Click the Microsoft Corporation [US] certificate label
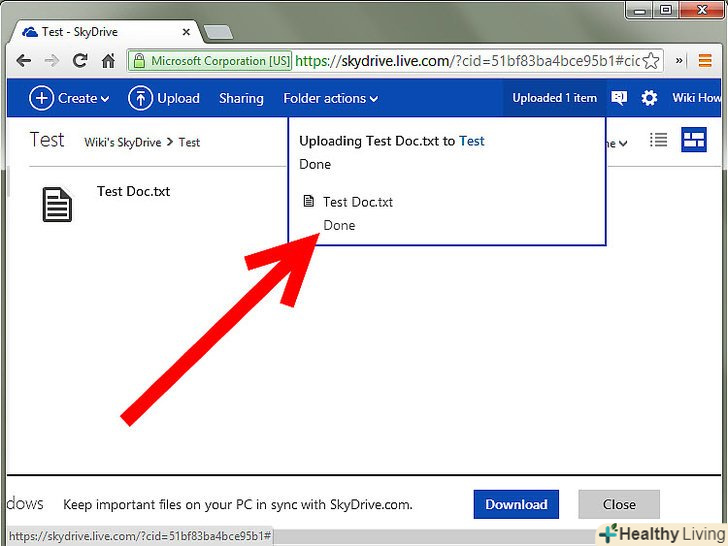Image resolution: width=728 pixels, height=546 pixels. tap(220, 61)
